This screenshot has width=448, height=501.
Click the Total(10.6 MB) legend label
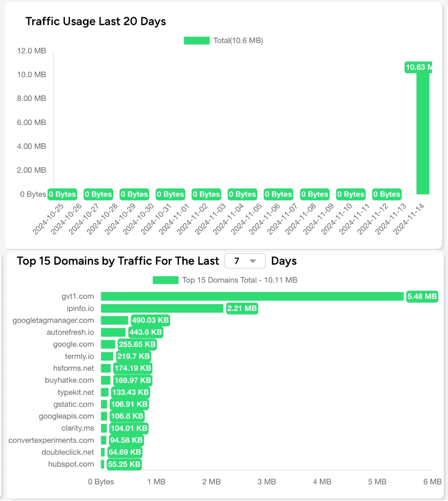pyautogui.click(x=238, y=40)
